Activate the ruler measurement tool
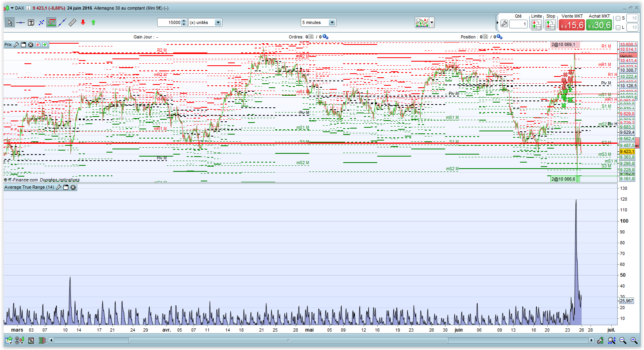This screenshot has width=644, height=350. tap(72, 23)
